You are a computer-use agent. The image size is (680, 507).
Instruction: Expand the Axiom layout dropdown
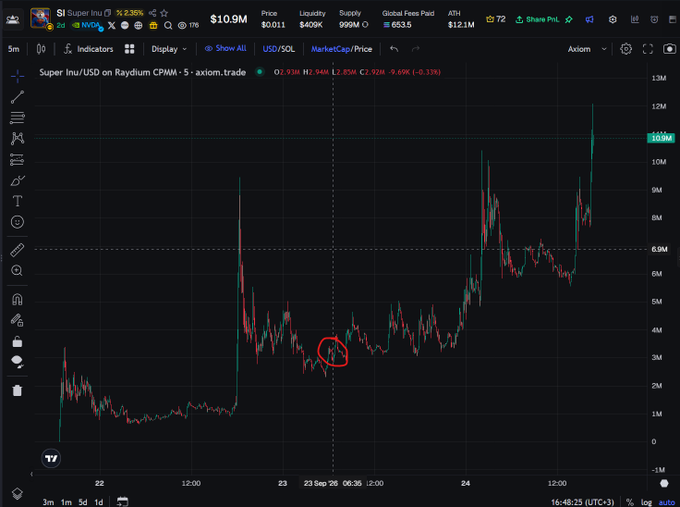coord(587,49)
